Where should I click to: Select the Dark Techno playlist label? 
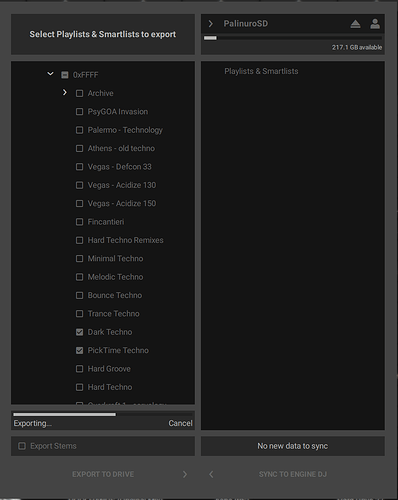(110, 332)
